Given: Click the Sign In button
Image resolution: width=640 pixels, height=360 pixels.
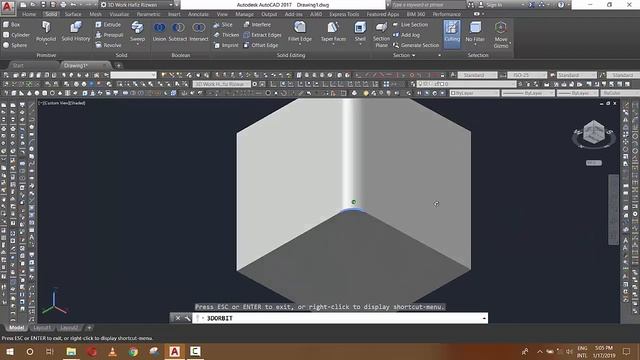Looking at the screenshot, I should tap(490, 5).
